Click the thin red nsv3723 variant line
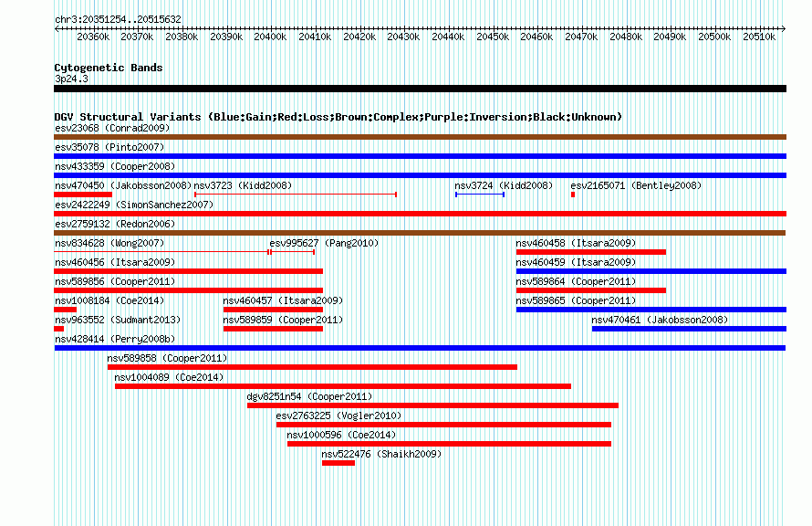Viewport: 812px width, 526px height. (x=296, y=195)
